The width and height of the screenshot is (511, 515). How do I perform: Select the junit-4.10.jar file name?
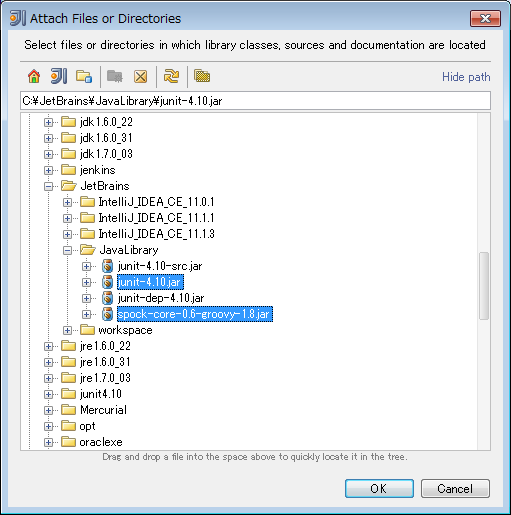click(150, 282)
